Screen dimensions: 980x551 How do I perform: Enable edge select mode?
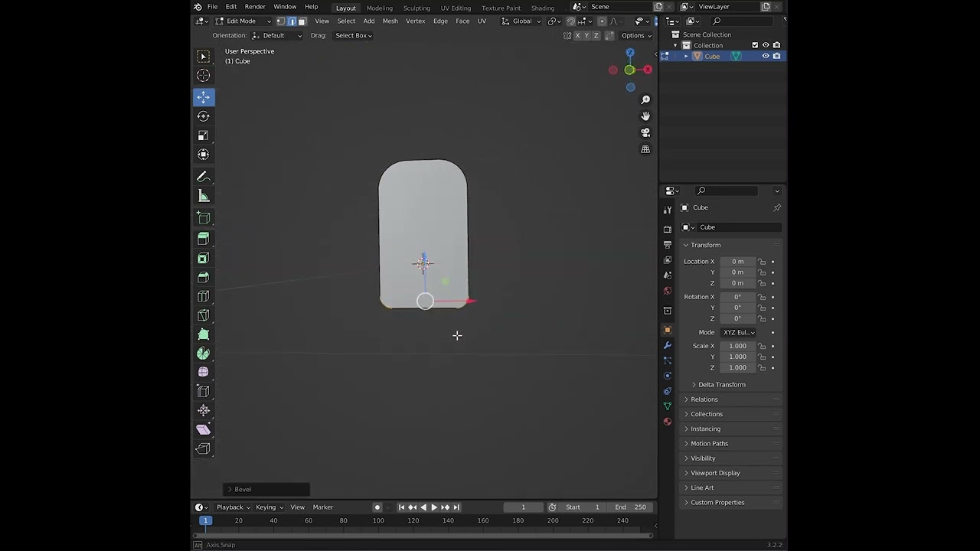tap(292, 21)
